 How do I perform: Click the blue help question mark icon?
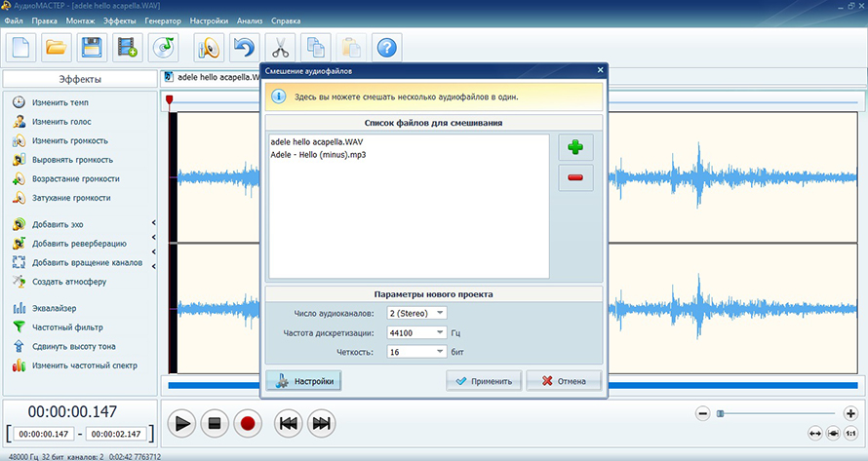[x=386, y=46]
